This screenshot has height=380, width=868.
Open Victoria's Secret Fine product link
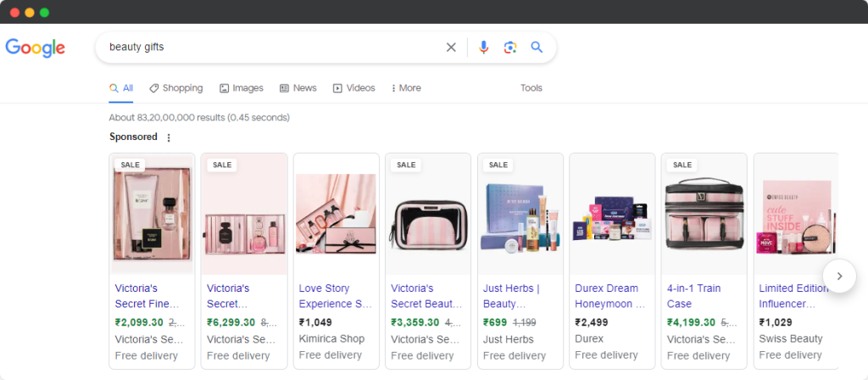pyautogui.click(x=147, y=296)
